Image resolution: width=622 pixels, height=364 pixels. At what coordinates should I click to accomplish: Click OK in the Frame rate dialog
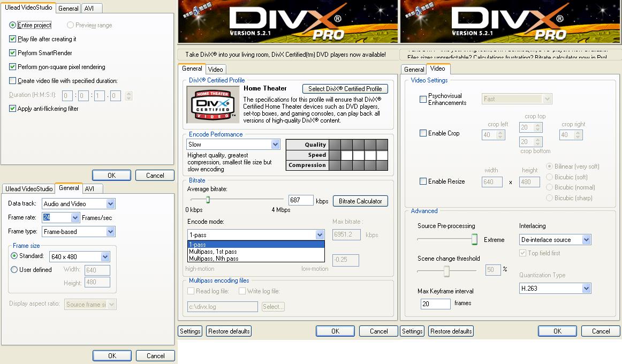(112, 355)
